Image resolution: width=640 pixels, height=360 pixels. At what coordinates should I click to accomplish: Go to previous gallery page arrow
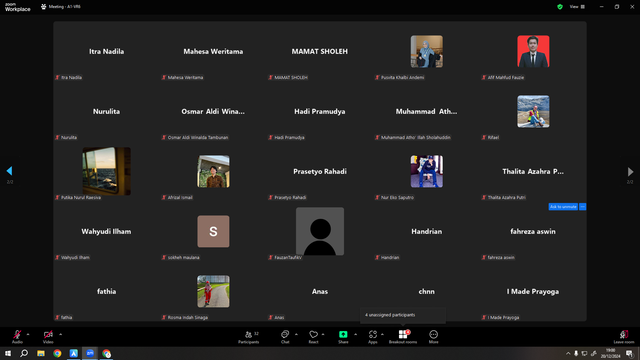[9, 171]
